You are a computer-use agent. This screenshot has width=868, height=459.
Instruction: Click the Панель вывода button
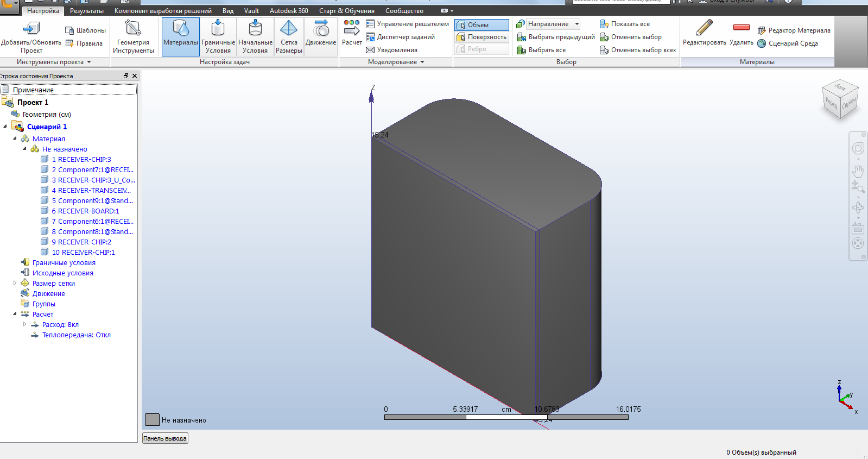point(165,438)
